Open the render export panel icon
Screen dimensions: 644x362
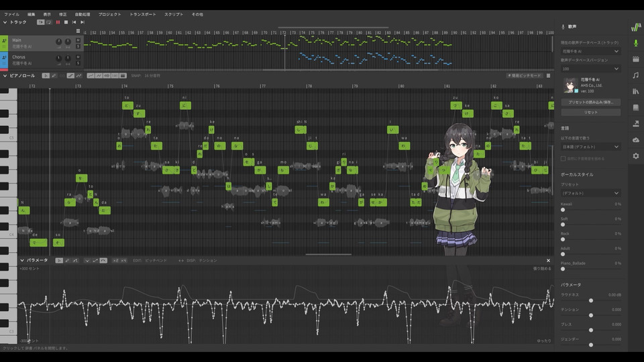(x=636, y=123)
